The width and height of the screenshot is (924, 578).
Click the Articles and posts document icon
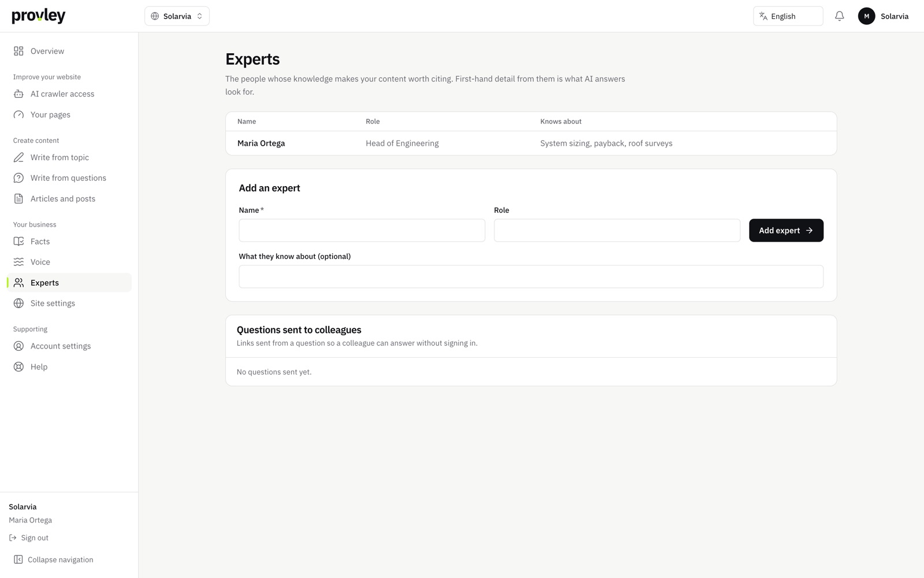pos(18,199)
